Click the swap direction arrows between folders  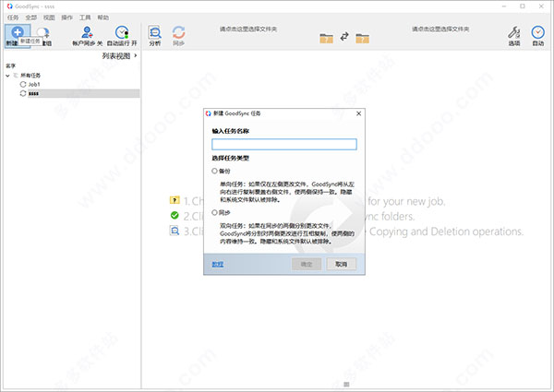[344, 36]
